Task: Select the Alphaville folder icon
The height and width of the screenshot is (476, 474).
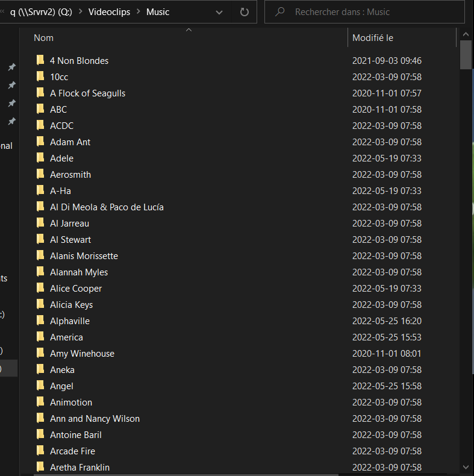Action: (x=40, y=321)
